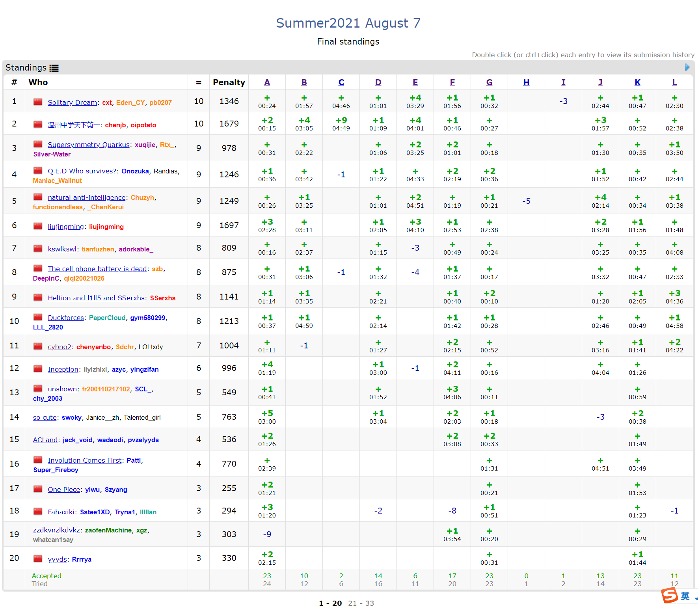The image size is (698, 616).
Task: Open the so cute team link
Action: (x=45, y=417)
